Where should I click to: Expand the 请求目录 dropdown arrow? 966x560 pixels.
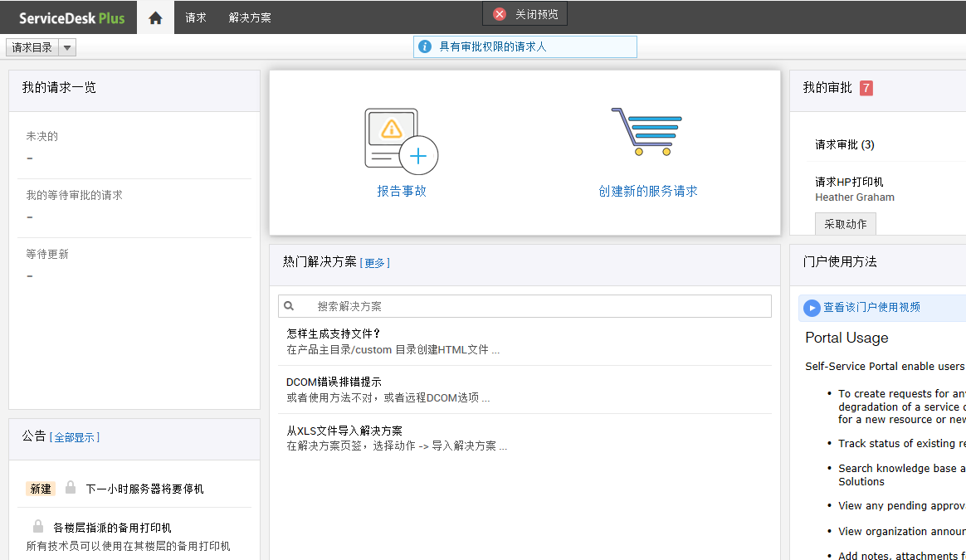pyautogui.click(x=67, y=47)
